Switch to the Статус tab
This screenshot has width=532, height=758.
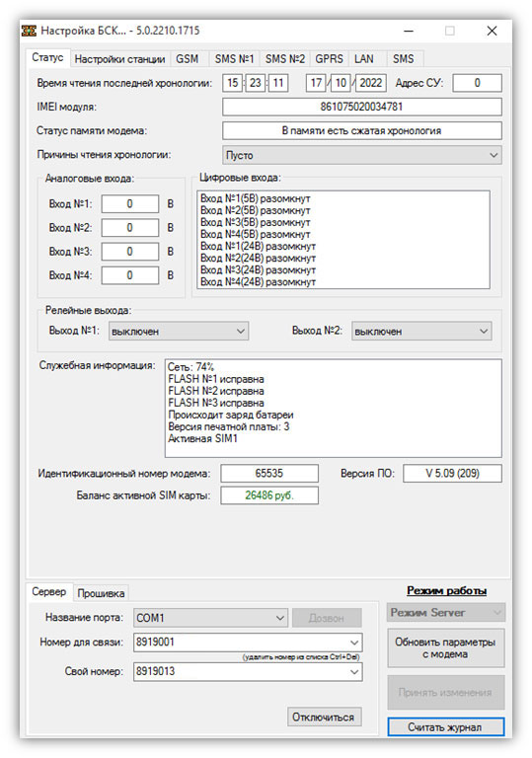pos(47,57)
